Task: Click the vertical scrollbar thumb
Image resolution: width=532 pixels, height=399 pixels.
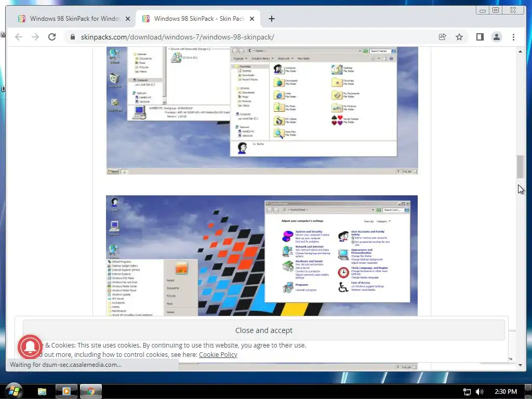Action: (x=520, y=167)
